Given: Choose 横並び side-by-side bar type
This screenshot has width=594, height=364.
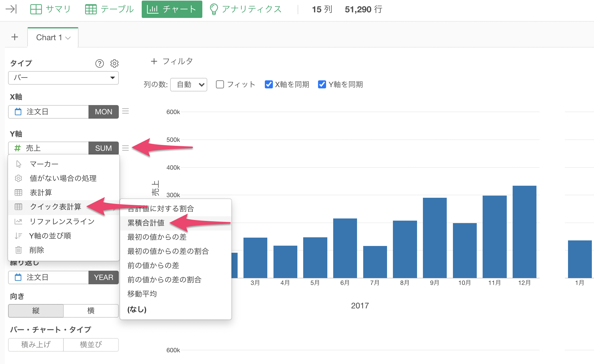Looking at the screenshot, I should [91, 345].
